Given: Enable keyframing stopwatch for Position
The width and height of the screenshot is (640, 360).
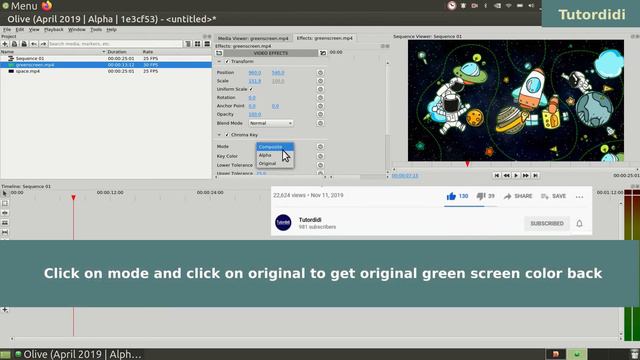Looking at the screenshot, I should pyautogui.click(x=320, y=73).
